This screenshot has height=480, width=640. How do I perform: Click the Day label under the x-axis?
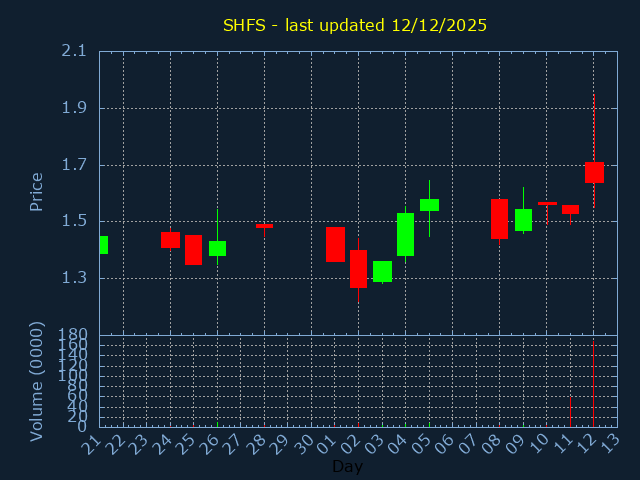[347, 466]
